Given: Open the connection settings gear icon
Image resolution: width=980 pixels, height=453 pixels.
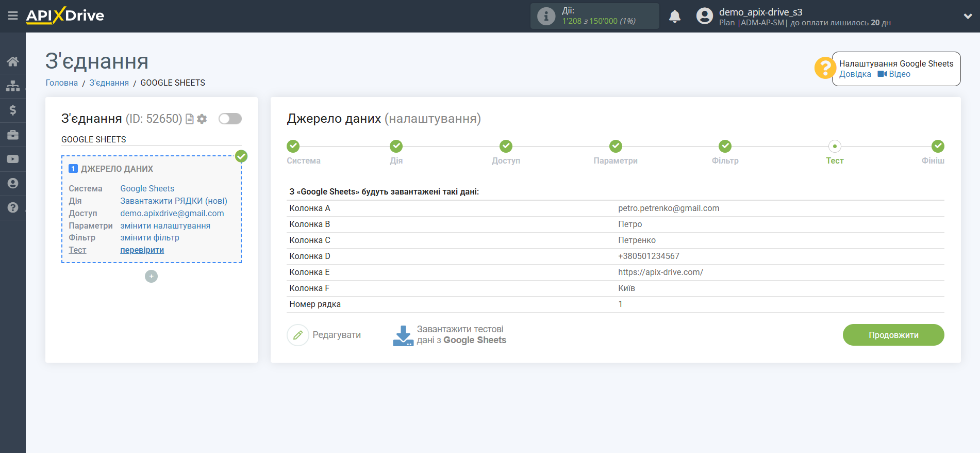Looking at the screenshot, I should tap(202, 119).
